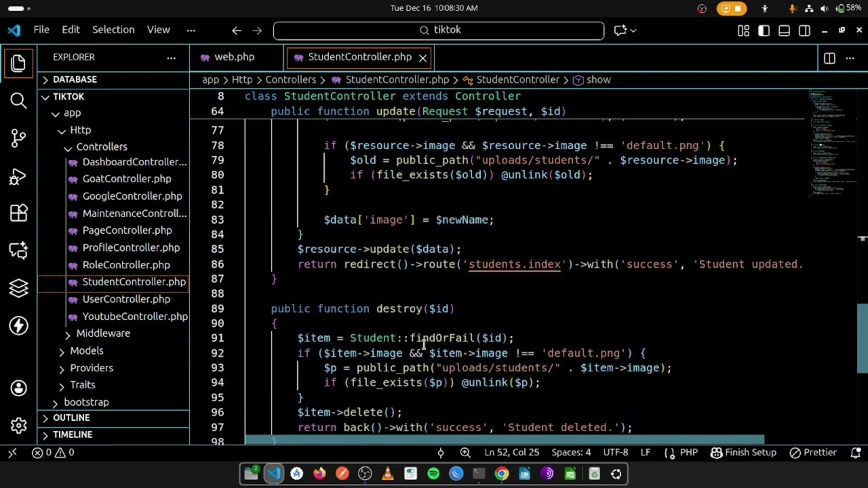Screen dimensions: 868x488
Task: Open editor more actions menu
Action: coord(850,58)
